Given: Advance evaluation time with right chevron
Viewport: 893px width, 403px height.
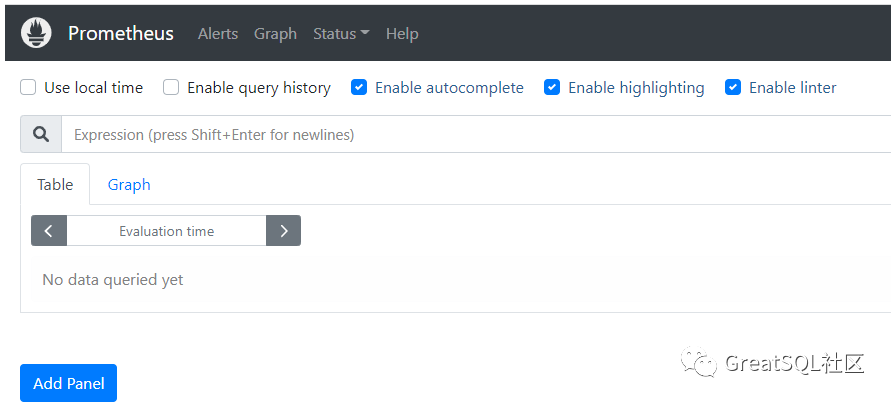Looking at the screenshot, I should [x=283, y=231].
